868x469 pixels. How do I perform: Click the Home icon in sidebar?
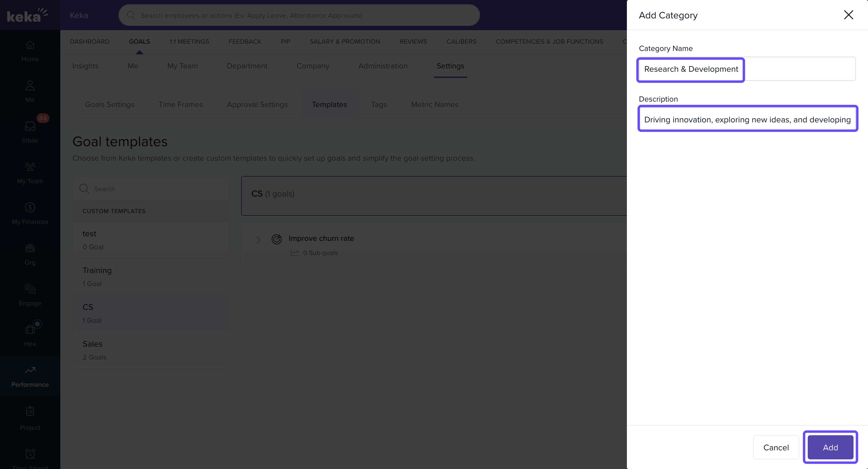[x=30, y=45]
